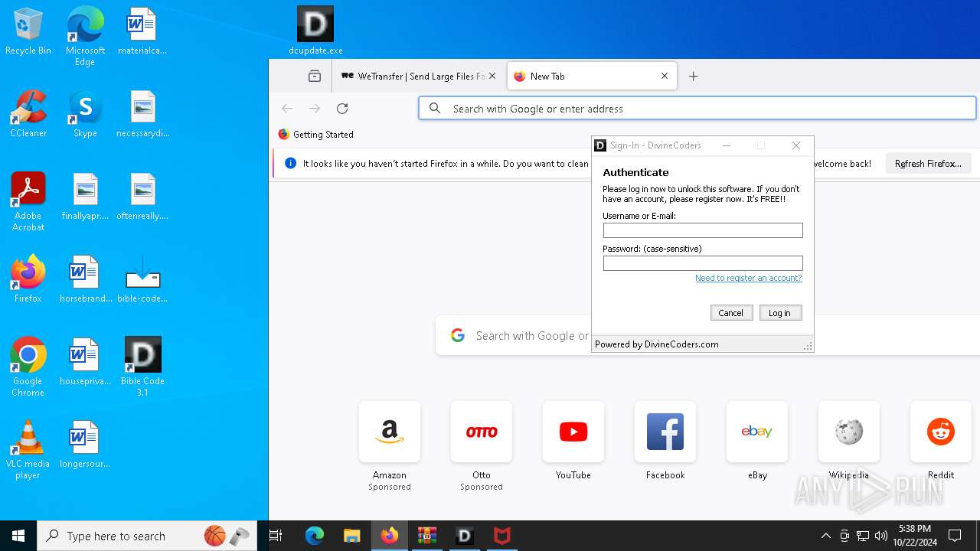Select the horsebrand... Word document
The width and height of the screenshot is (980, 551).
pyautogui.click(x=85, y=279)
